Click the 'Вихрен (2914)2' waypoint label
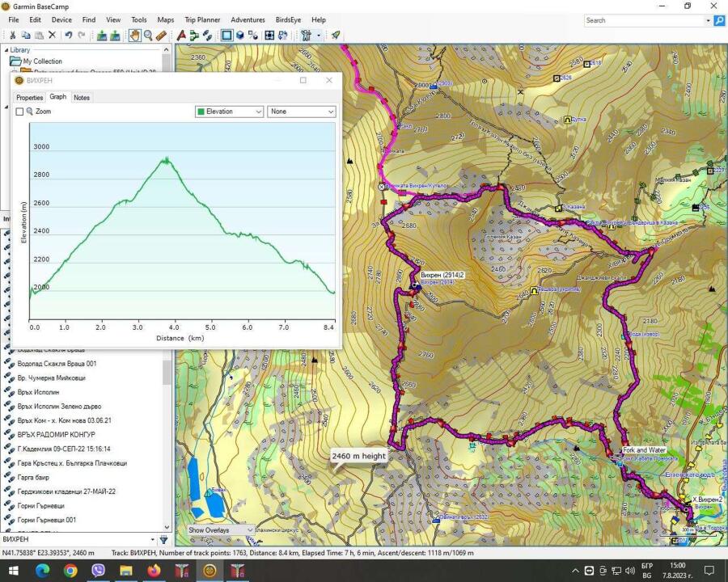Image resolution: width=728 pixels, height=582 pixels. point(442,275)
